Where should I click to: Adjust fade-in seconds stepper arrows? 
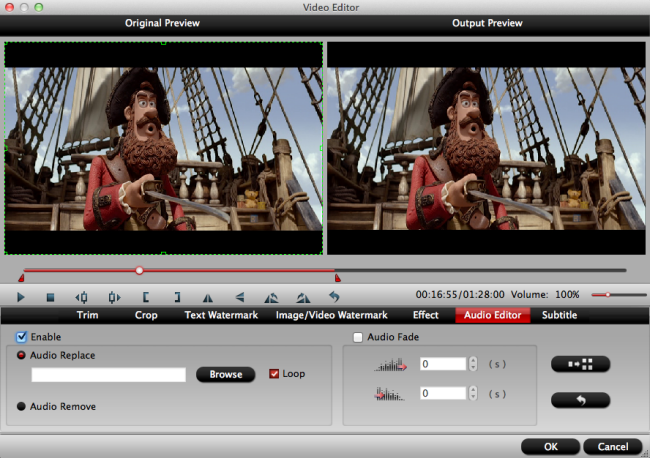pos(473,364)
